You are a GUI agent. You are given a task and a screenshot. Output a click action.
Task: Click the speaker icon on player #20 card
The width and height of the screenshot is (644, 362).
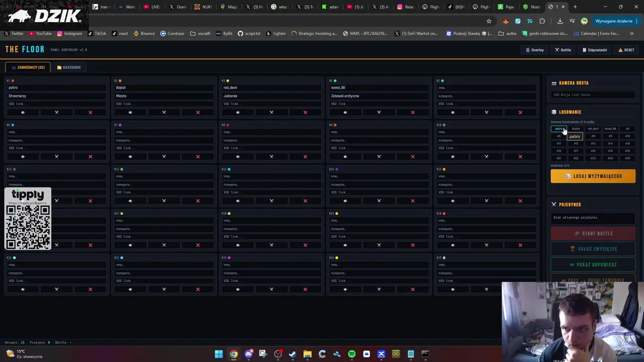coord(453,245)
